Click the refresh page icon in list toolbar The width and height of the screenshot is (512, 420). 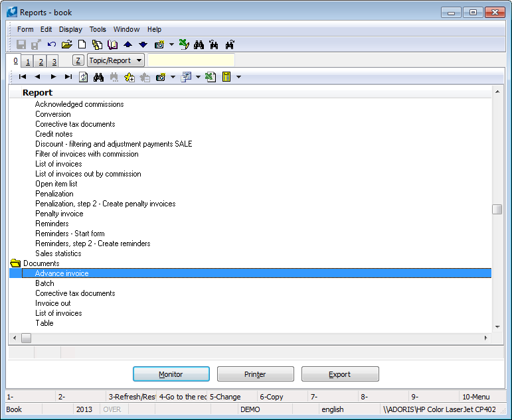(x=83, y=77)
